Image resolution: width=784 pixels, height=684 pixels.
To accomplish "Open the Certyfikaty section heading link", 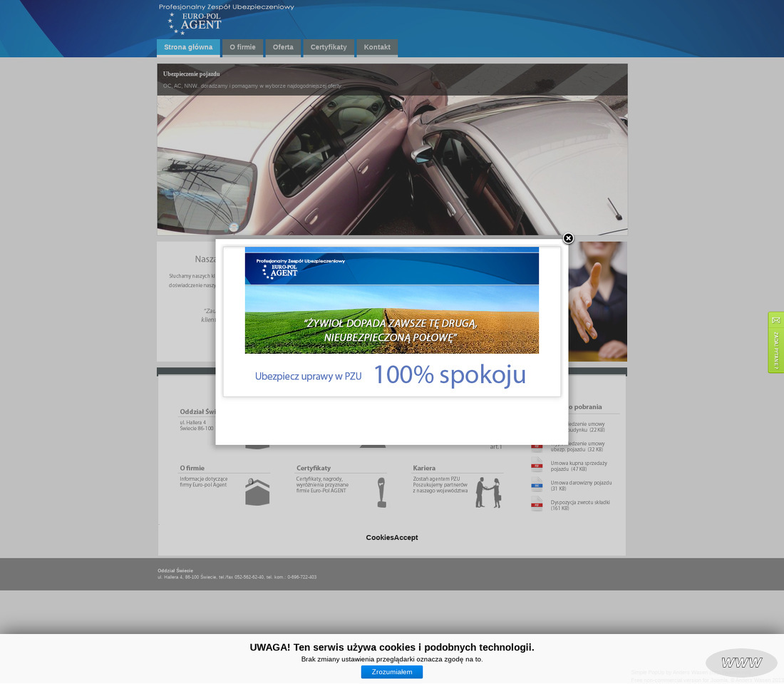I will click(x=314, y=469).
